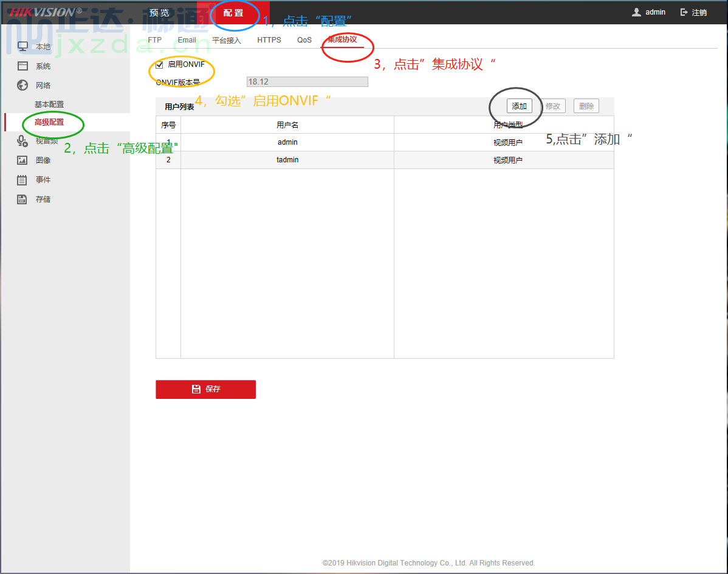The height and width of the screenshot is (574, 728).
Task: Click the ONVIF version number field
Action: coord(307,82)
